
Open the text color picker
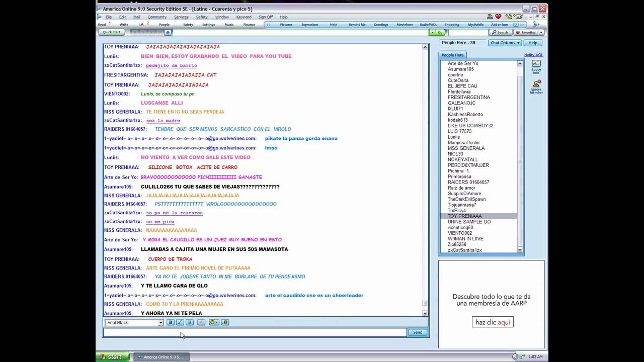(201, 322)
